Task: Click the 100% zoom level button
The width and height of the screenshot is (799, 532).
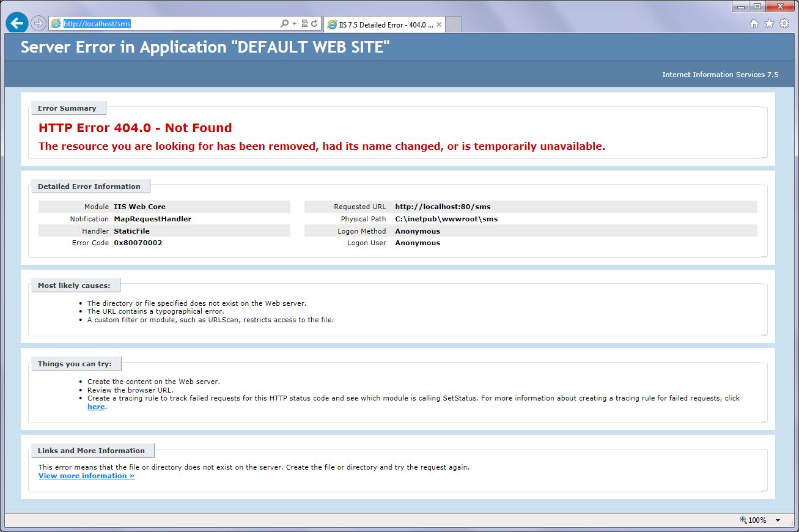Action: pyautogui.click(x=753, y=520)
